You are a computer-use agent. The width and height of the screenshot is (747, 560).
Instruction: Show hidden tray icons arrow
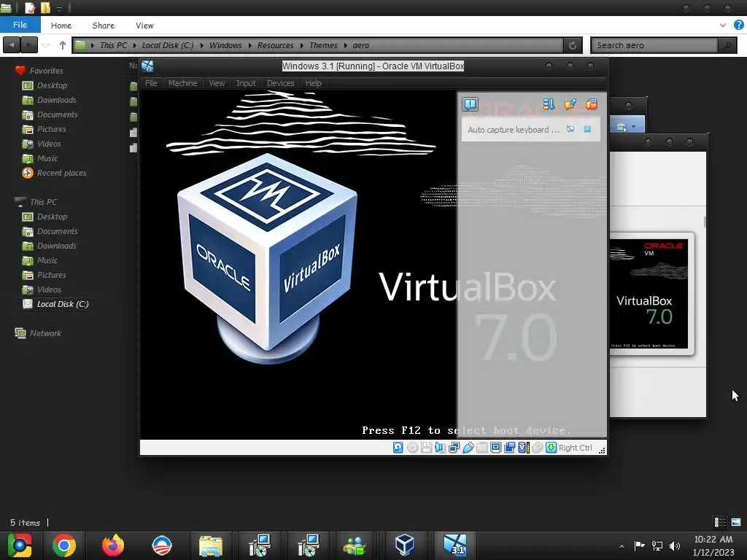(x=622, y=546)
